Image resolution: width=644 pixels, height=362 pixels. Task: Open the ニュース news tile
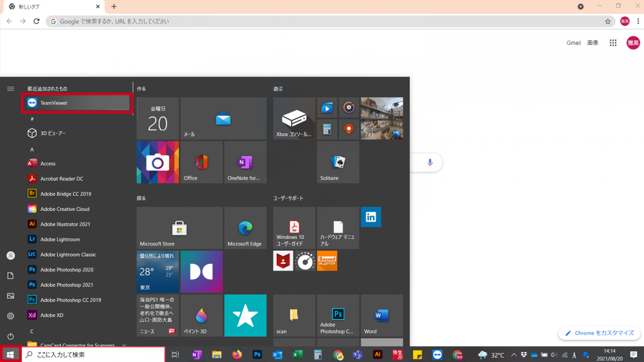click(x=157, y=315)
